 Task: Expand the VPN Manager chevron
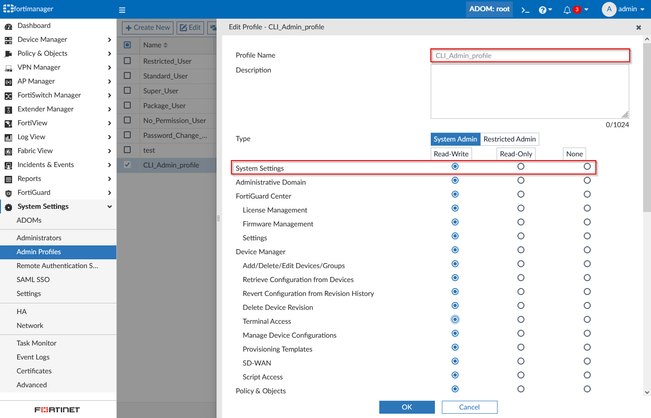(x=109, y=68)
